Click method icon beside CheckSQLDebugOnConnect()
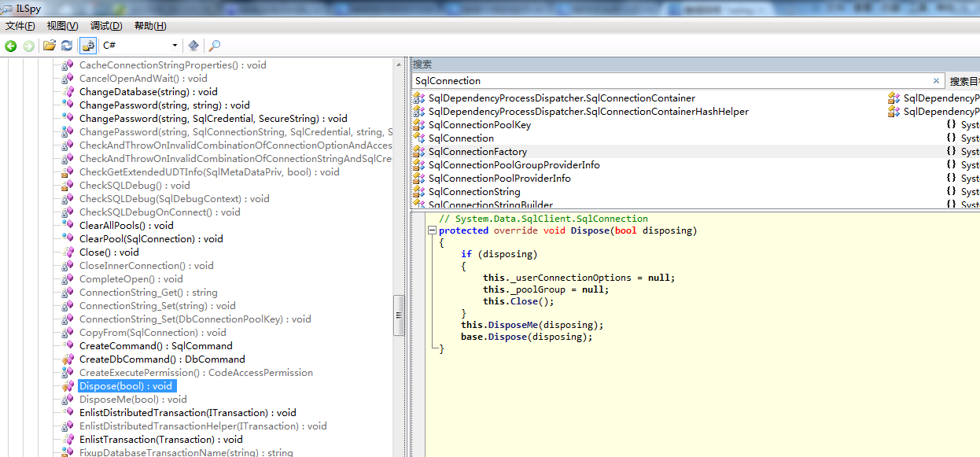The height and width of the screenshot is (457, 980). click(x=68, y=212)
